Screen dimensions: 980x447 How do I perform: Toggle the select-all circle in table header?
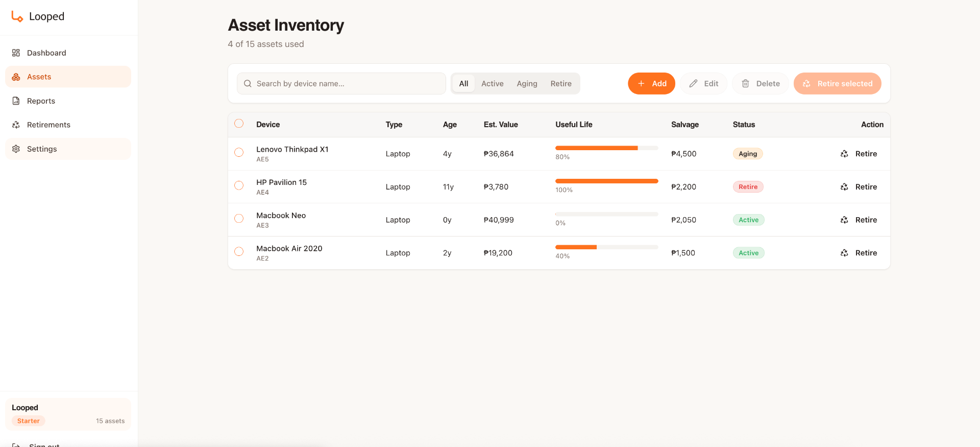239,124
